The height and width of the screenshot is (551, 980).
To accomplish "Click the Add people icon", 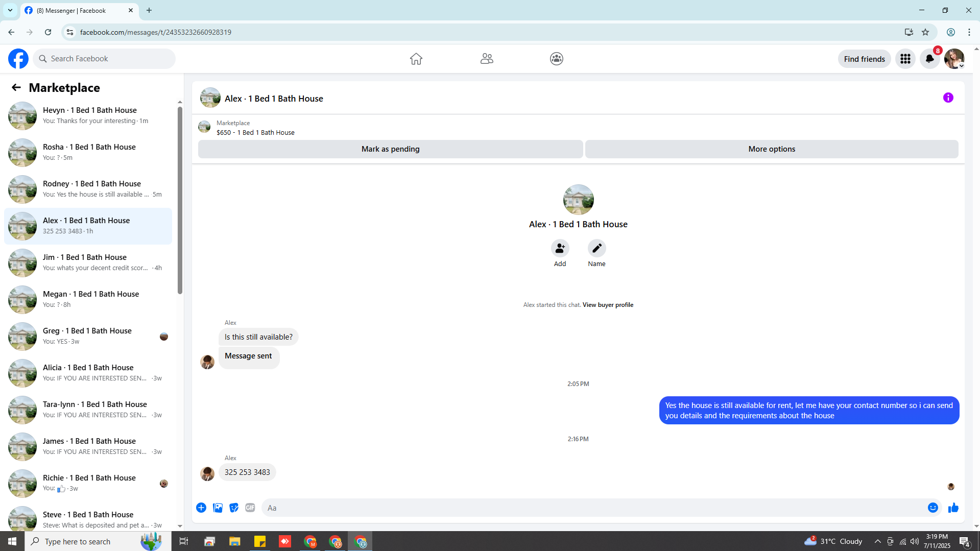I will click(560, 248).
